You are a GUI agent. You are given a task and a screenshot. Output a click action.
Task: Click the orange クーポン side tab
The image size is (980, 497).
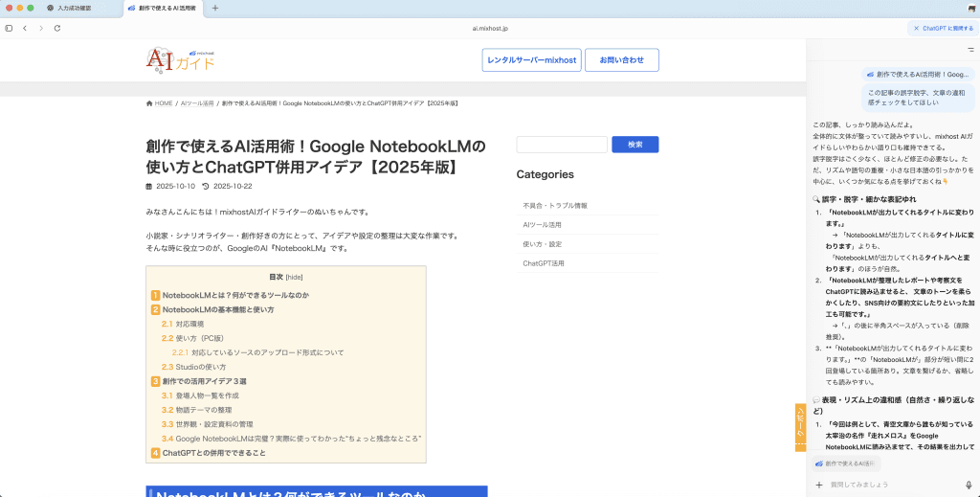coord(800,427)
